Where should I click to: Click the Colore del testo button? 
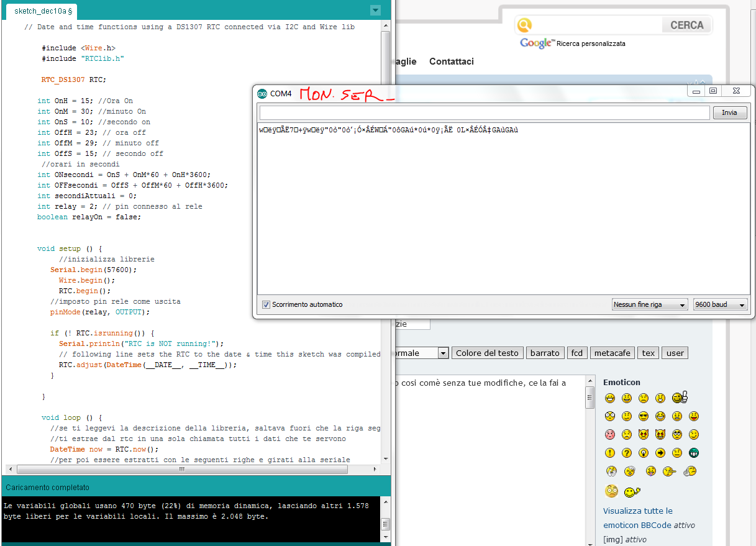pyautogui.click(x=487, y=353)
